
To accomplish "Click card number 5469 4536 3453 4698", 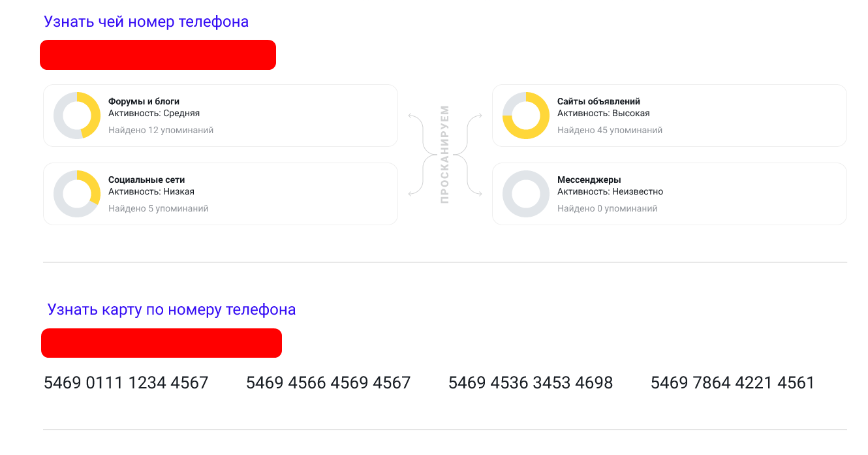I will coord(531,383).
